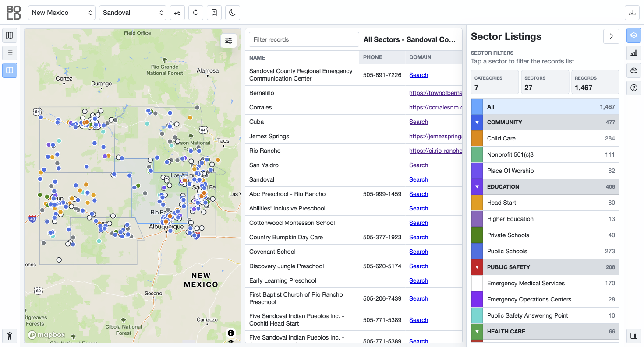Toggle the right sidebar panel icon

pos(634,336)
